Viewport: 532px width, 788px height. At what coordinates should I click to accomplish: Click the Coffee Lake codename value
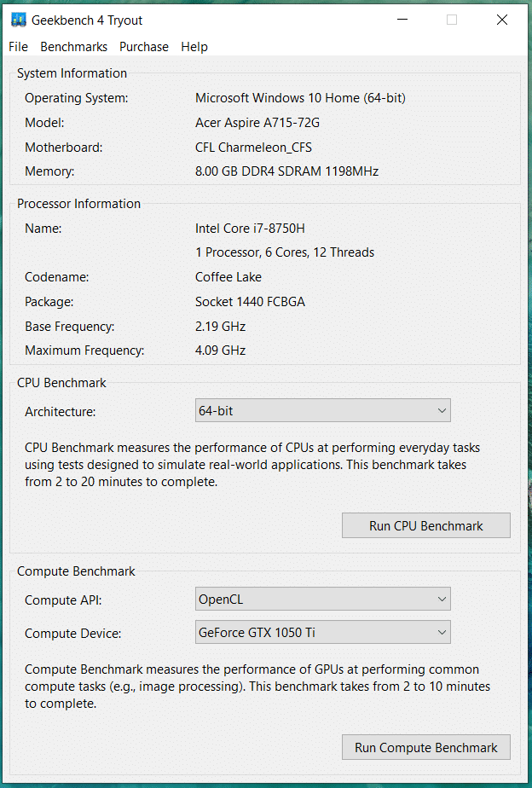click(228, 277)
